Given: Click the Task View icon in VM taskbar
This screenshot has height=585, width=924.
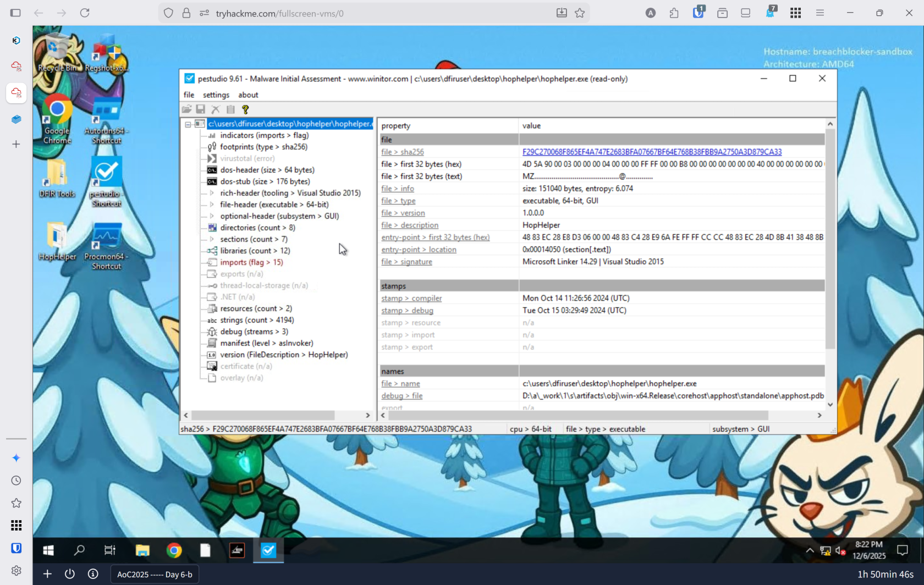Looking at the screenshot, I should [x=110, y=550].
